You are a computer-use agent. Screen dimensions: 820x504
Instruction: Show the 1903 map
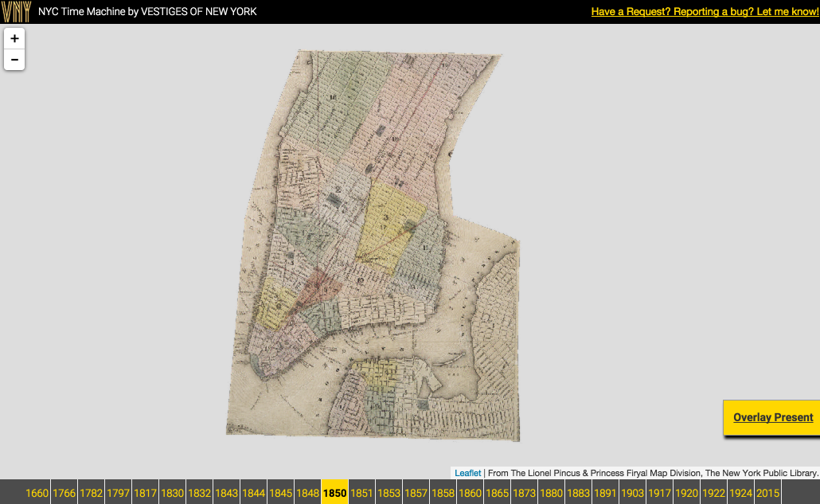[632, 493]
